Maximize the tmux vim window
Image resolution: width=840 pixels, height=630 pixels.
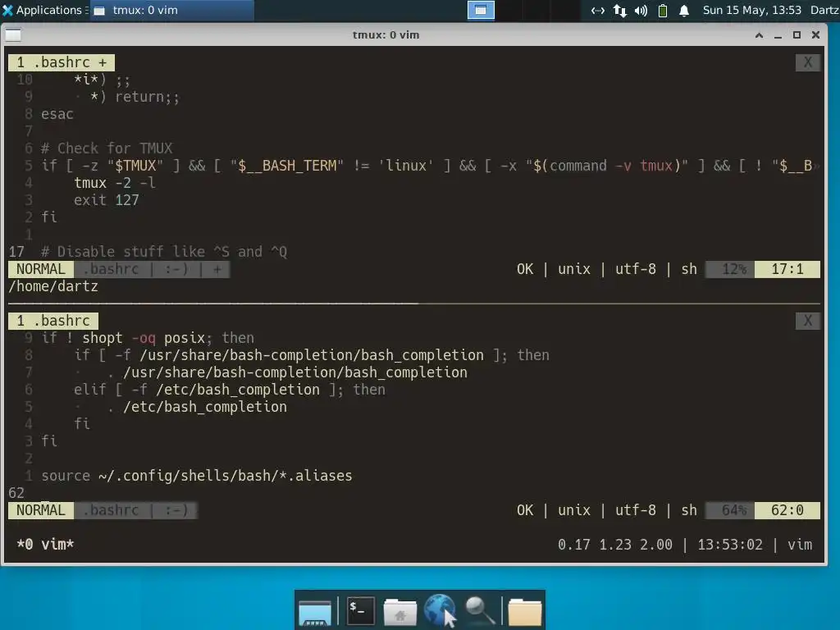(x=797, y=34)
